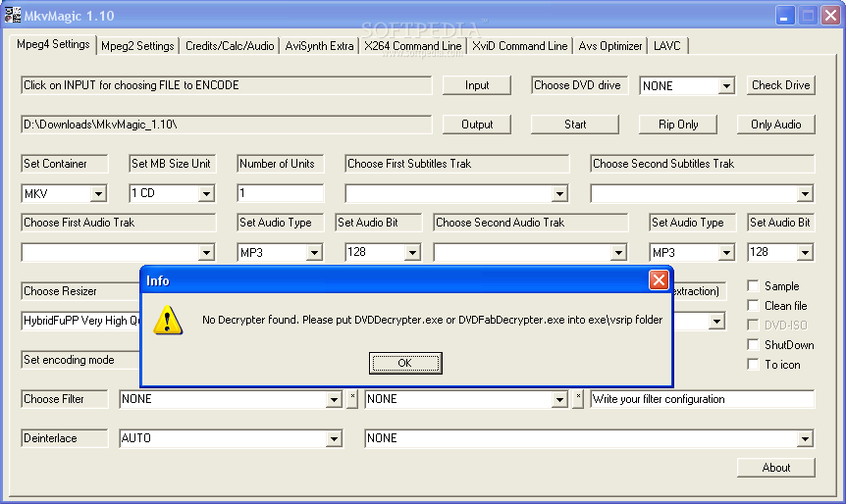Open the 1 CD size unit dropdown
846x504 pixels.
coord(206,193)
